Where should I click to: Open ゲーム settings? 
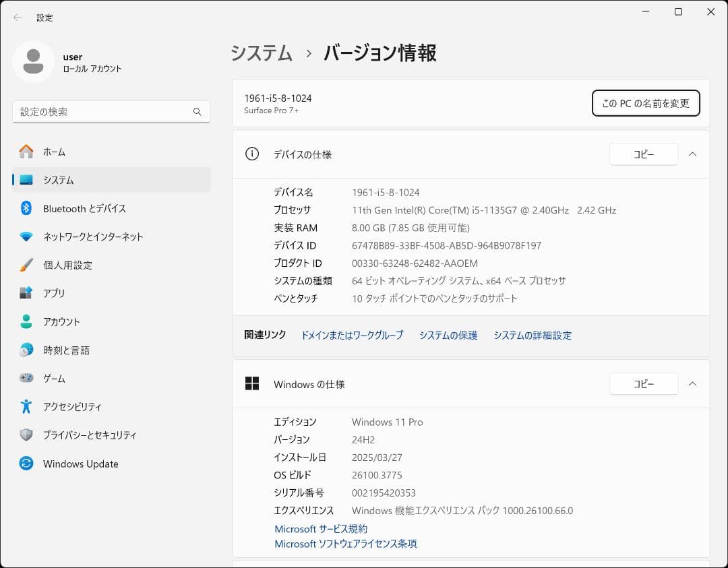(x=54, y=378)
